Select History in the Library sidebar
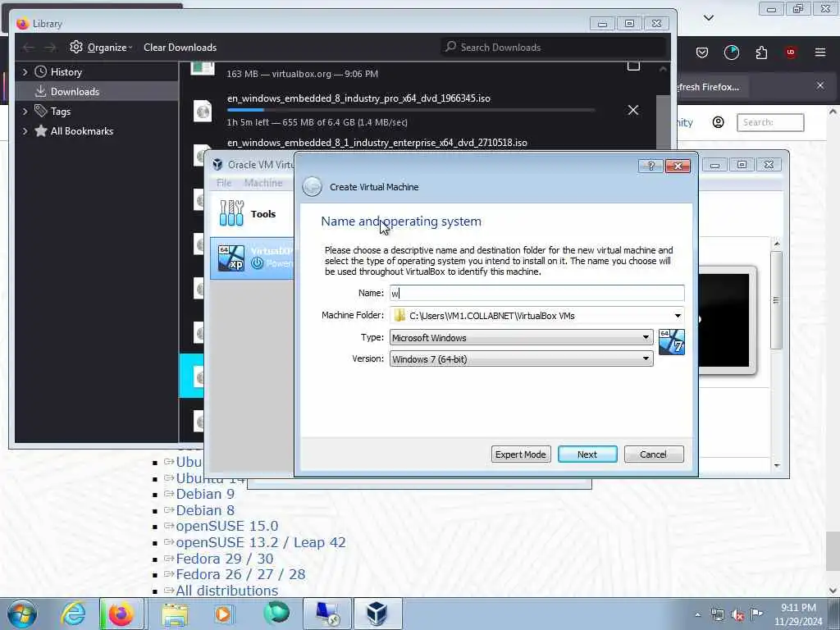 click(x=66, y=72)
